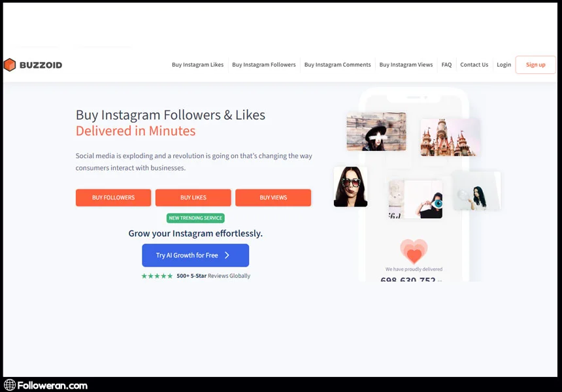Screen dimensions: 562x392
Task: Open the Contact Us page
Action: pos(474,65)
